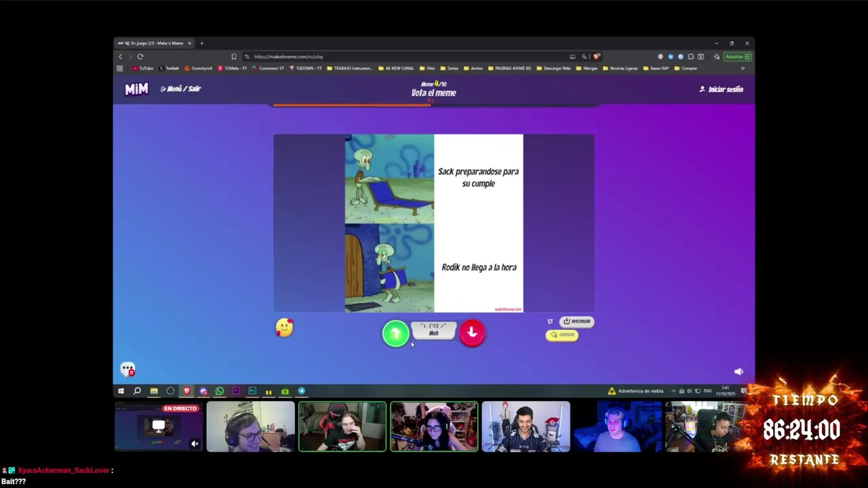The image size is (868, 488).
Task: Expand the AE NEW CANAL bookmark folder
Action: click(397, 68)
